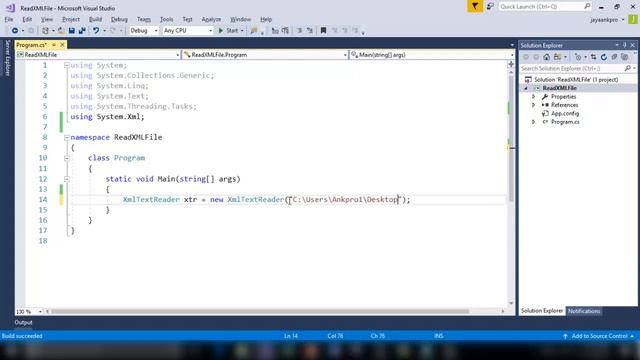This screenshot has width=640, height=360.
Task: Collapse the Main method block
Action: click(x=67, y=179)
